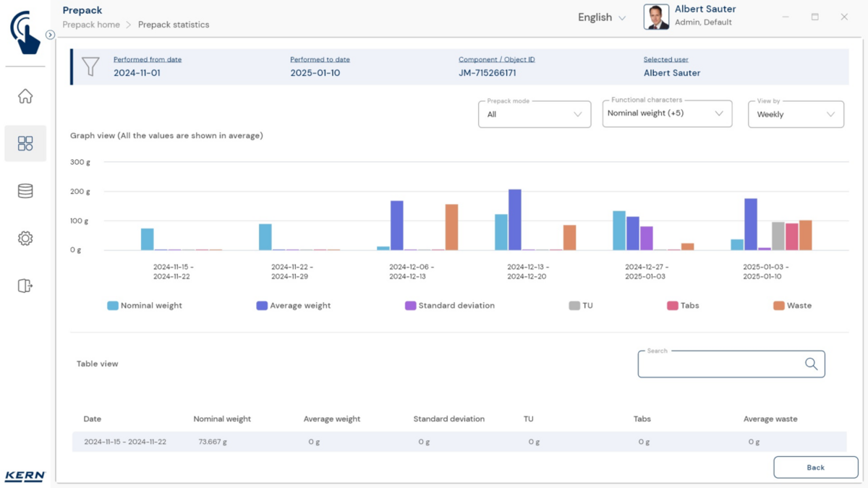Viewport: 868px width, 488px height.
Task: Open the English language selector
Action: (601, 17)
